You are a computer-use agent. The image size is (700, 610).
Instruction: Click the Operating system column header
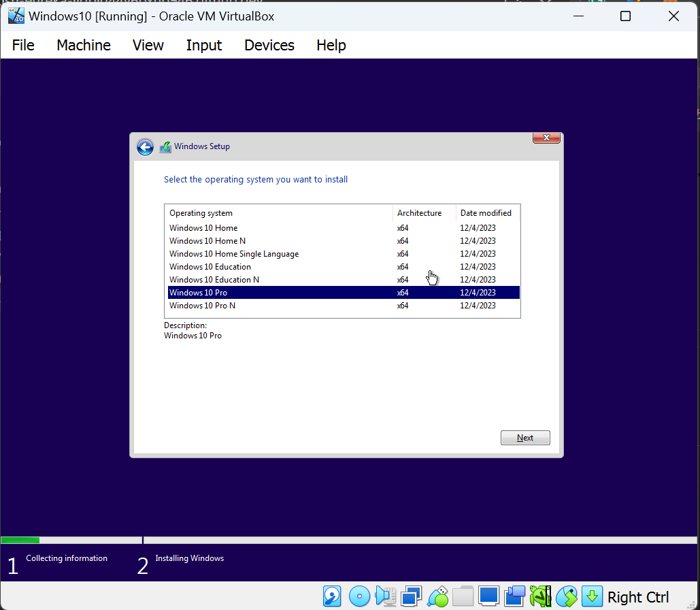279,213
